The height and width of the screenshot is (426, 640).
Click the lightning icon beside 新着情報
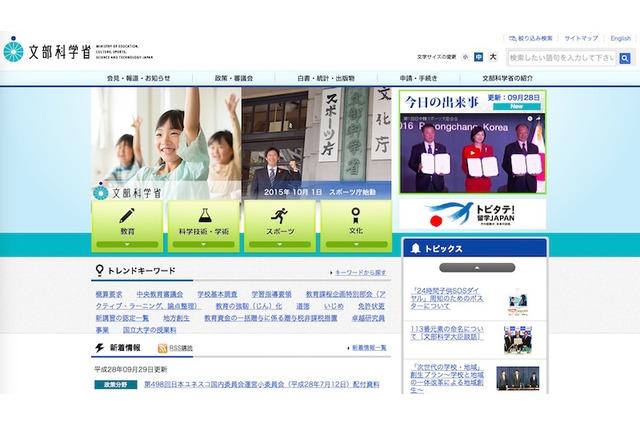(x=99, y=348)
